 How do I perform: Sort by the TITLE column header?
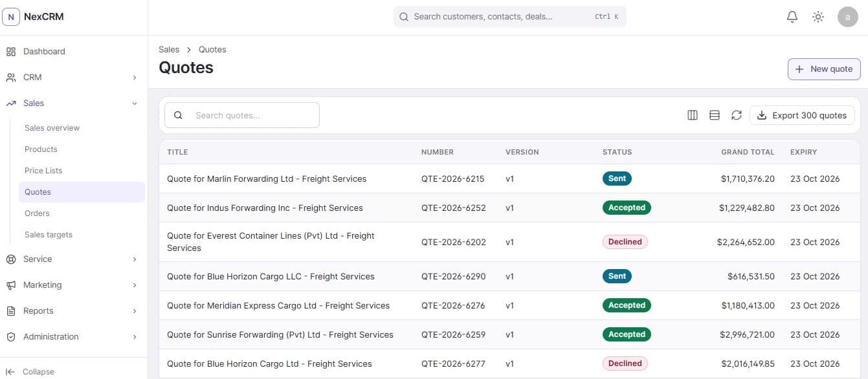coord(177,152)
